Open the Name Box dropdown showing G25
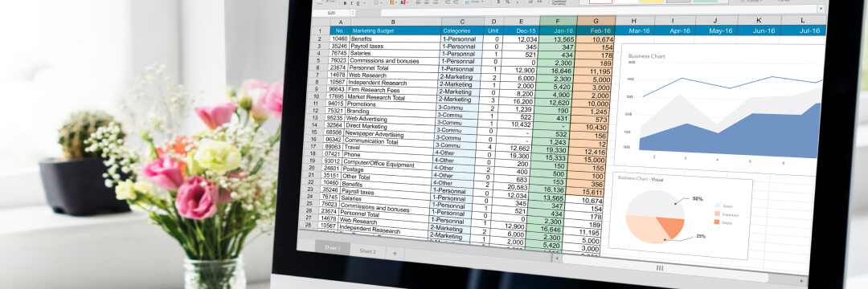This screenshot has height=289, width=868. tap(353, 13)
